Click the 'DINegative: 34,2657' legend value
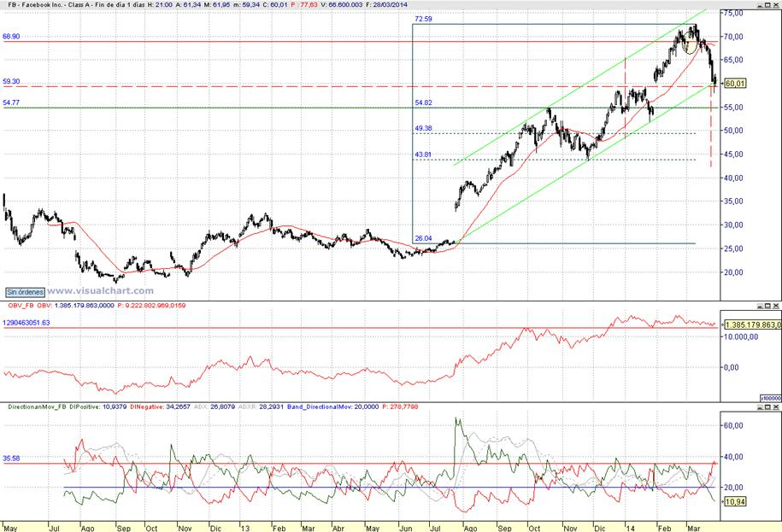 pos(160,407)
